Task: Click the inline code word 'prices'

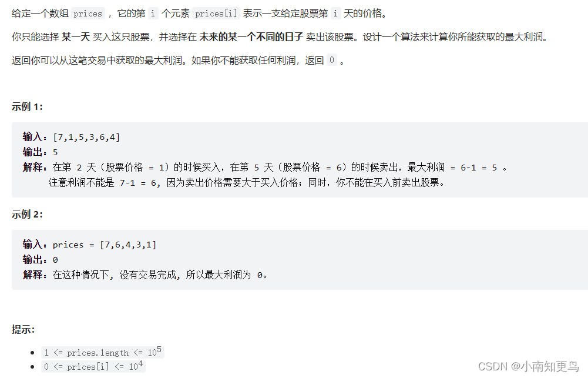Action: [88, 14]
